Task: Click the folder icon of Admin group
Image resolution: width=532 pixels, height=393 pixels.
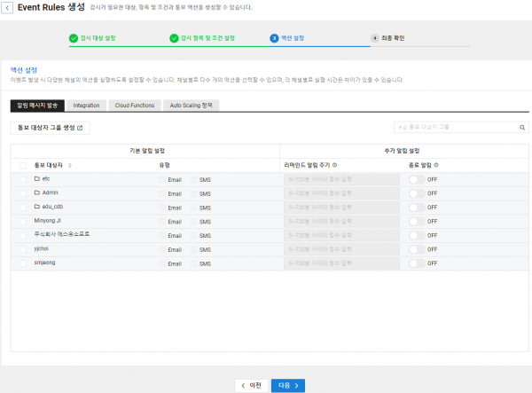Action: [37, 193]
